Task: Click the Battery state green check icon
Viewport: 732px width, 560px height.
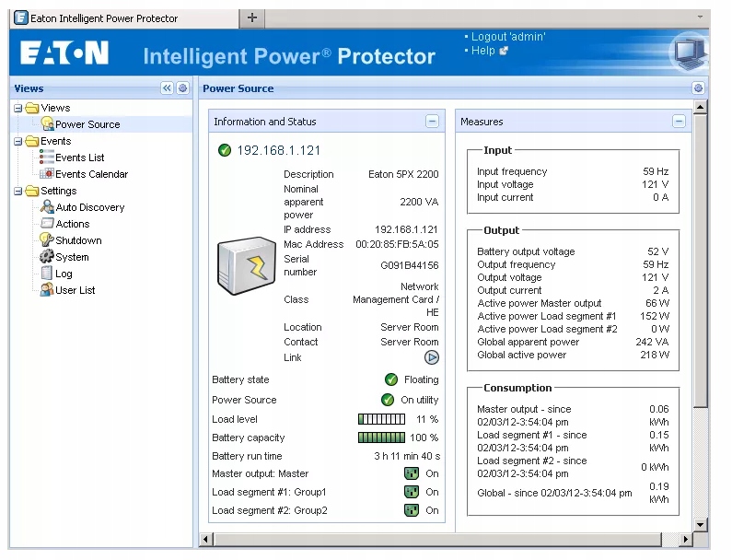Action: pyautogui.click(x=391, y=379)
